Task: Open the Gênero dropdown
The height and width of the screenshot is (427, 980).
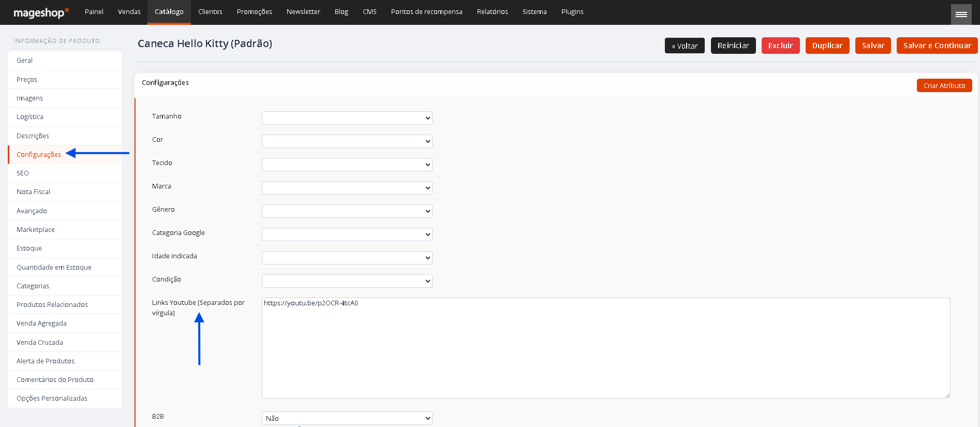Action: pos(347,211)
